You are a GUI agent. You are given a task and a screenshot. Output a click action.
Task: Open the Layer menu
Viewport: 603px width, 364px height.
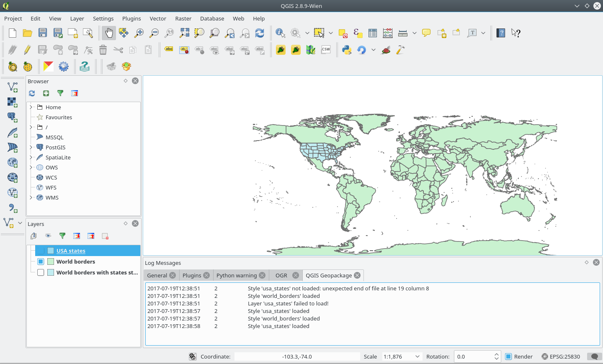pyautogui.click(x=77, y=18)
